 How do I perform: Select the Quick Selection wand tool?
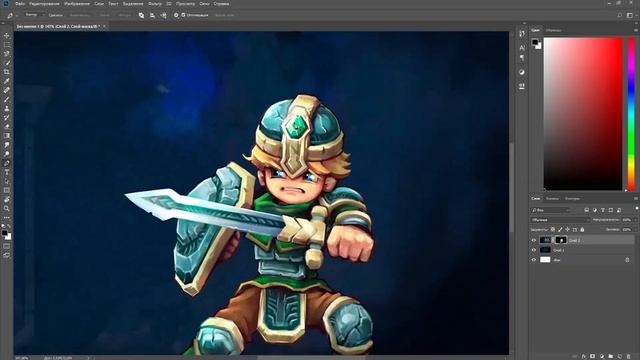click(x=7, y=62)
